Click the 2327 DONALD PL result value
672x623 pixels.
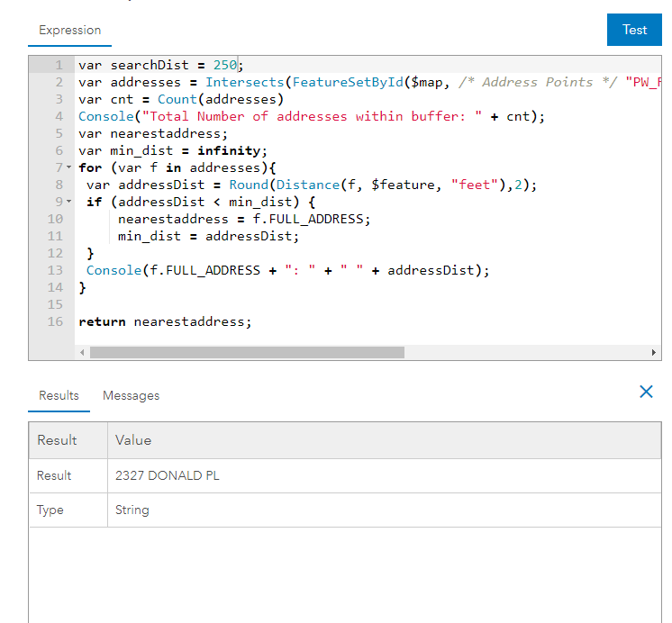(167, 475)
